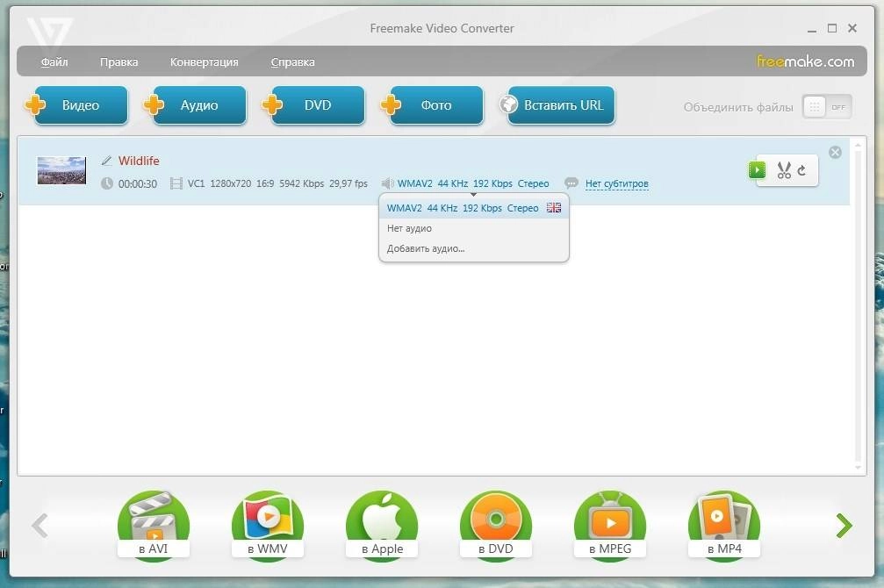The width and height of the screenshot is (884, 588).
Task: Click Вставить URL button
Action: click(558, 104)
